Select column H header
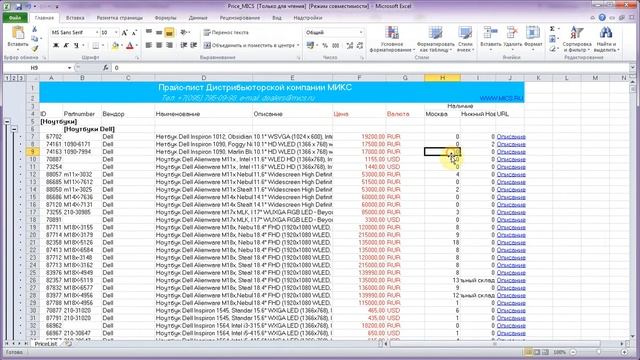This screenshot has width=640, height=360. click(442, 78)
